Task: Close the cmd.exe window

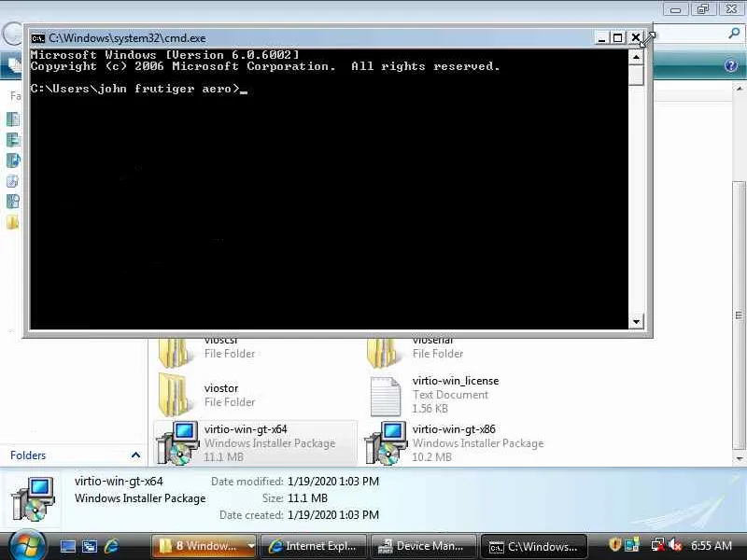Action: click(635, 38)
